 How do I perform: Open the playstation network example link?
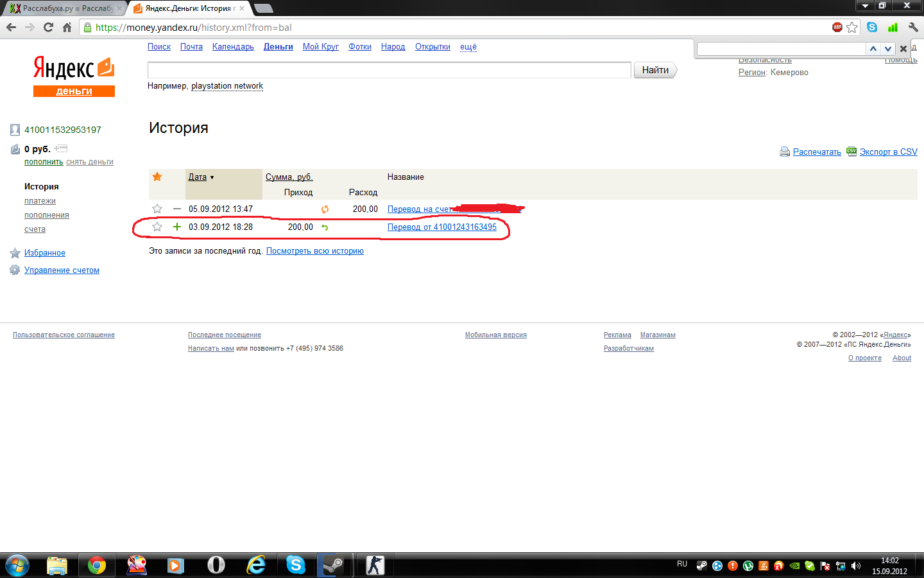(227, 86)
